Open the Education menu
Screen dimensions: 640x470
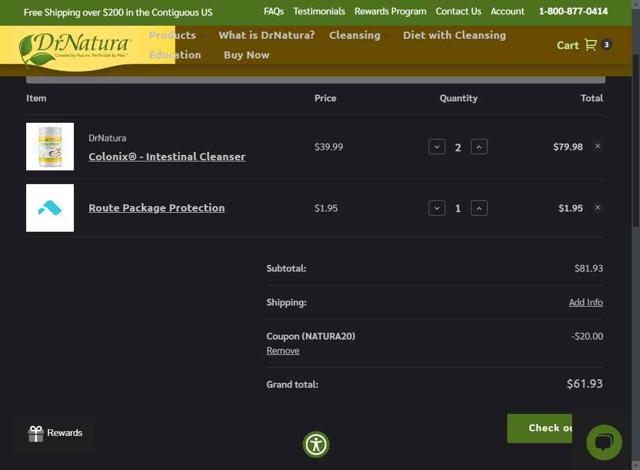(175, 55)
